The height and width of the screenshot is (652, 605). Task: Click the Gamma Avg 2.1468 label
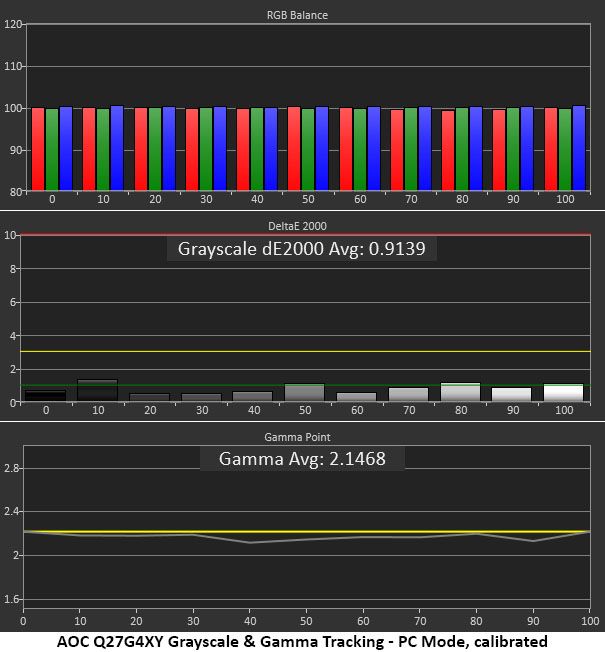(302, 459)
